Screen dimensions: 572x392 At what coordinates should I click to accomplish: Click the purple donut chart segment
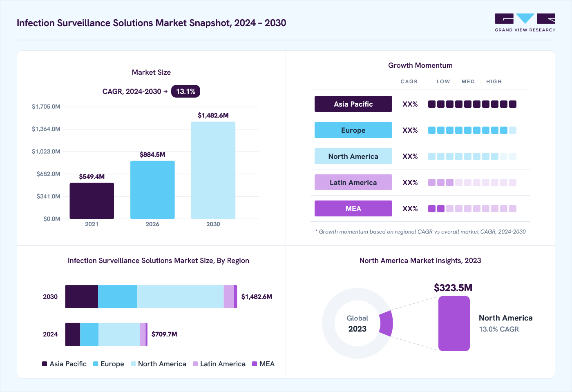[387, 323]
